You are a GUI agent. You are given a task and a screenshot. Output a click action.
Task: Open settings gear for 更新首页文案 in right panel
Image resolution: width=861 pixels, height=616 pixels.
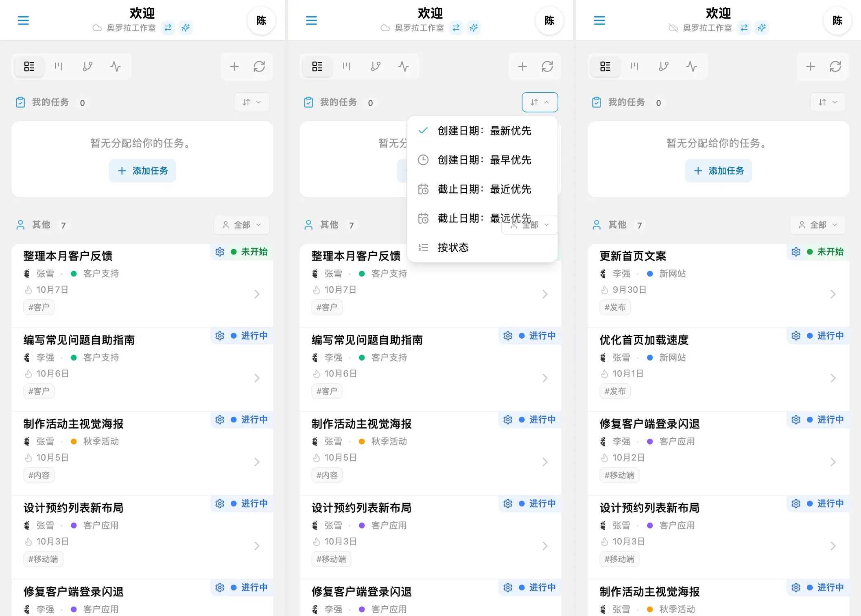tap(796, 252)
